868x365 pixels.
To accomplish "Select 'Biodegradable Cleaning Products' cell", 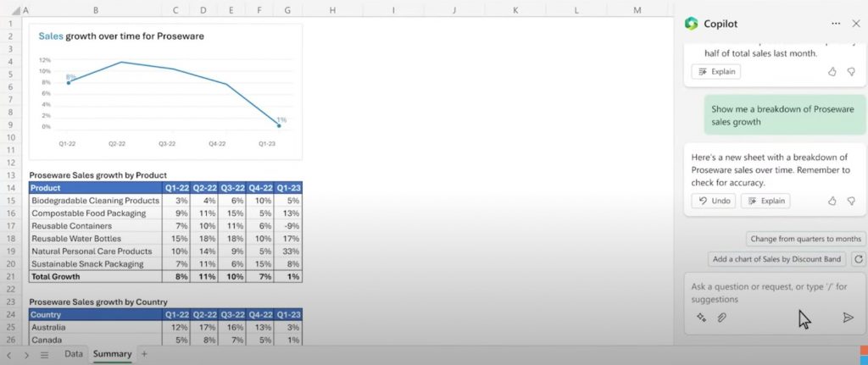I will point(95,201).
